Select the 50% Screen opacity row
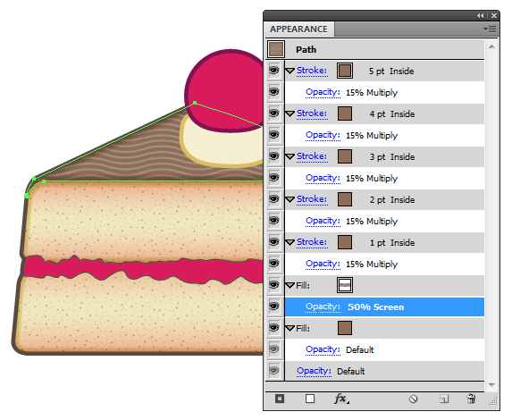Screen dimensions: 512x420 pos(384,307)
